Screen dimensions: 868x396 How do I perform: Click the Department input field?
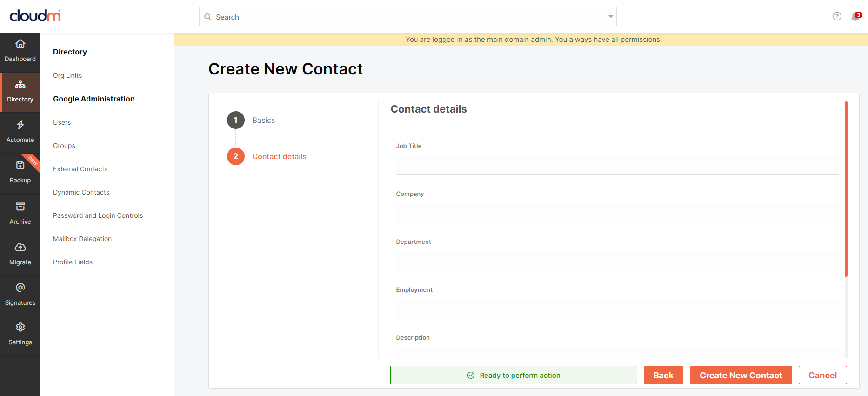click(x=617, y=261)
